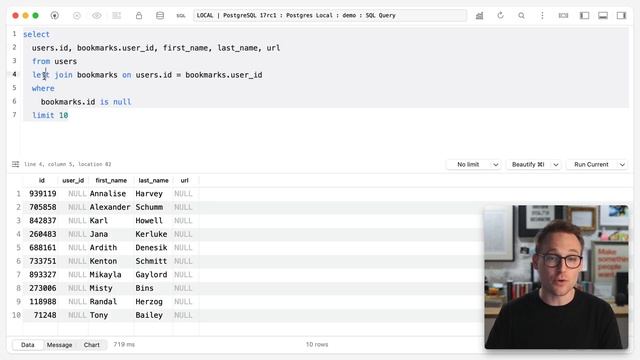Click the '719 ms' query time text

tap(124, 345)
